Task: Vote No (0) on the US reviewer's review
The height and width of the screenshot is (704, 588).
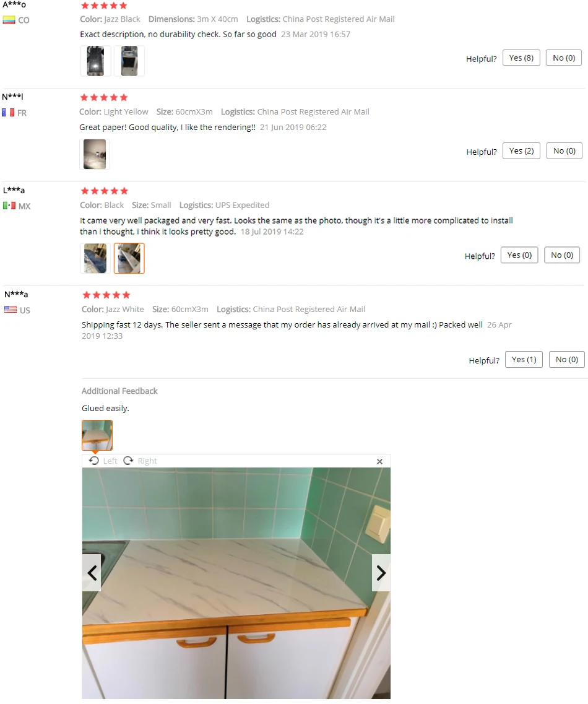Action: [567, 359]
